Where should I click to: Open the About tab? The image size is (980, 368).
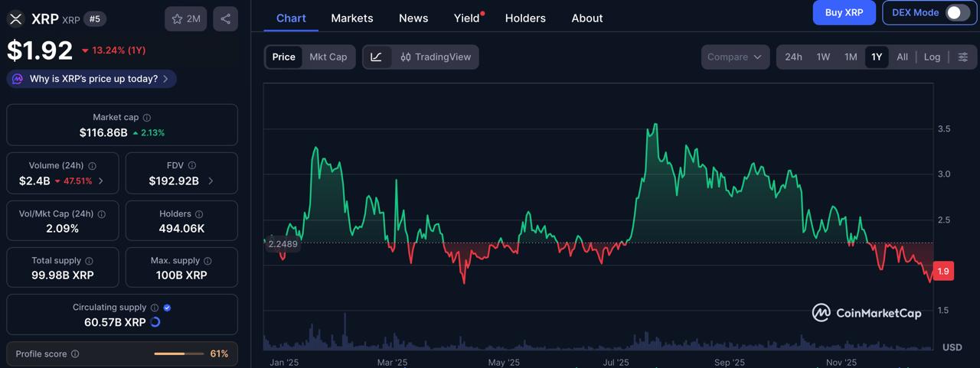(x=587, y=18)
